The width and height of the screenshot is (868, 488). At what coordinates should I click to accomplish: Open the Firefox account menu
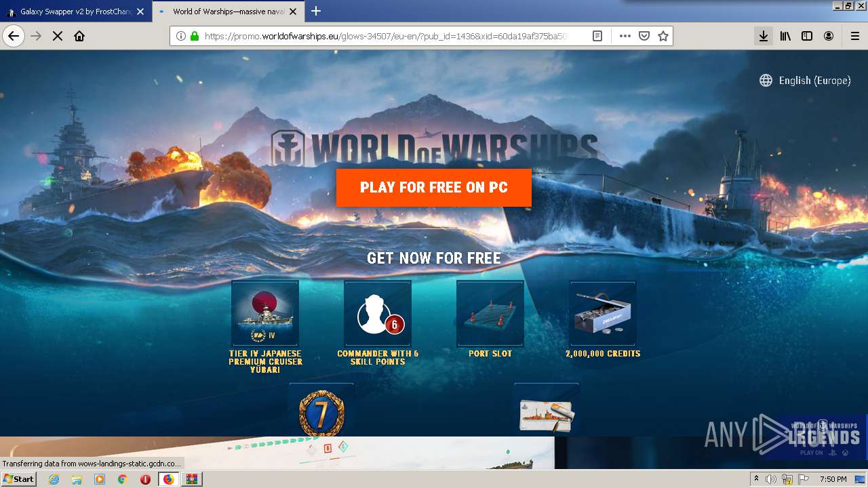pos(829,36)
